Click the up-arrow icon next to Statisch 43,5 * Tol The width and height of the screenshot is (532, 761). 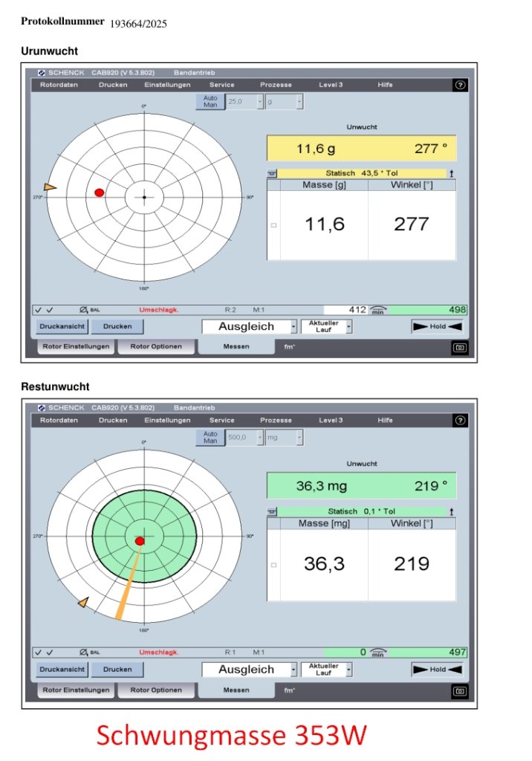451,173
